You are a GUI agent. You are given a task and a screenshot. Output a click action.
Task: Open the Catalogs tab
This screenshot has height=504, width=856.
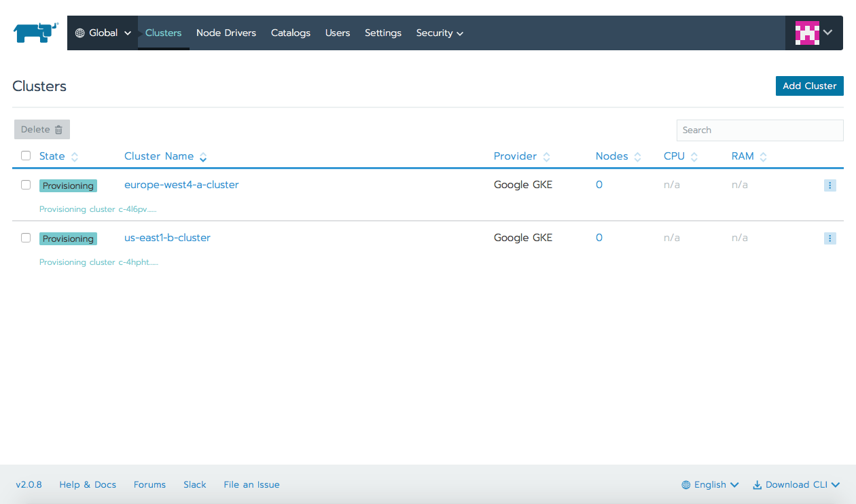tap(291, 33)
